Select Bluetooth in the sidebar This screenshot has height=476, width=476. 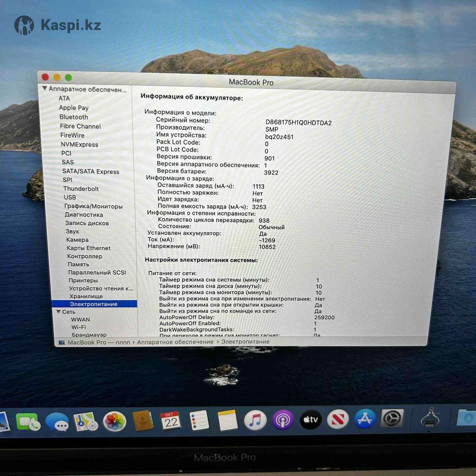tap(74, 117)
